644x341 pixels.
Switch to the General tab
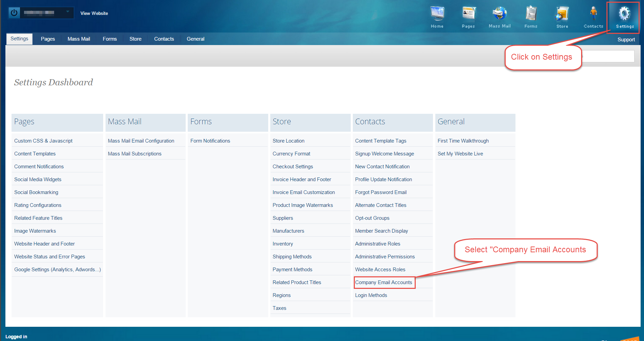(195, 39)
